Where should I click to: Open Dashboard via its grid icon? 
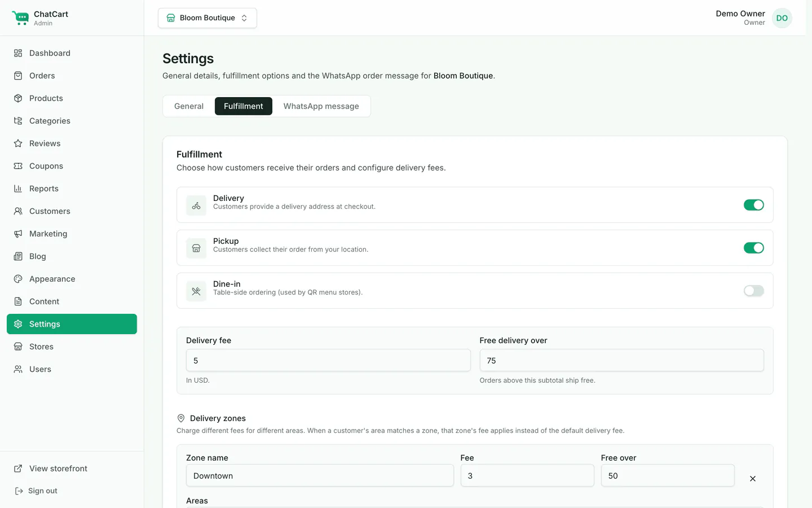18,53
